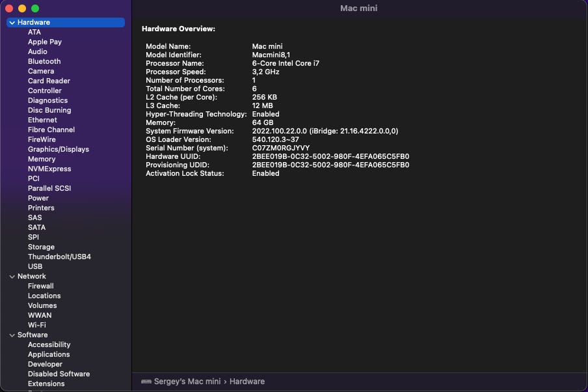Select USB in the sidebar
This screenshot has width=588, height=392.
[35, 266]
